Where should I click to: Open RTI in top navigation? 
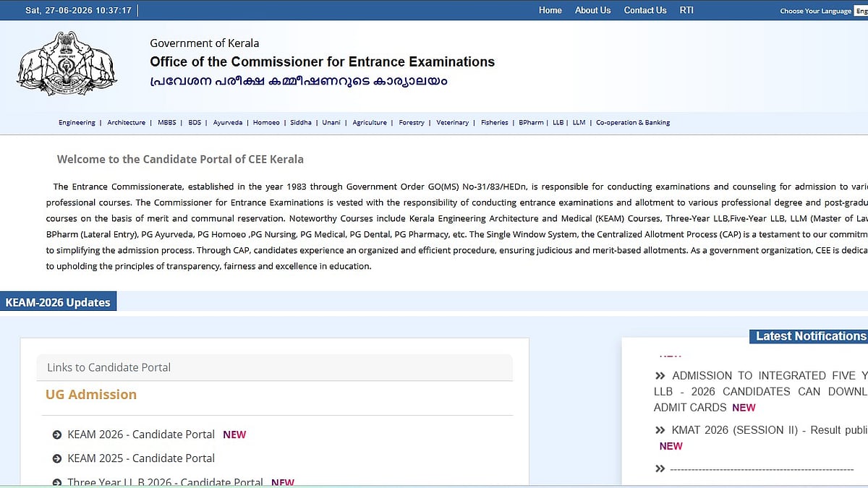click(x=686, y=10)
